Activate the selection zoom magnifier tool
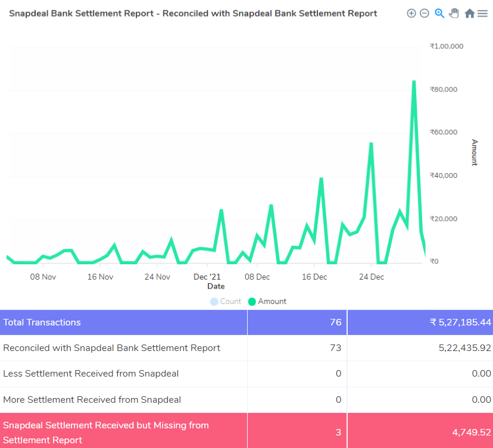Viewport: 493px width, 448px height. pos(439,13)
